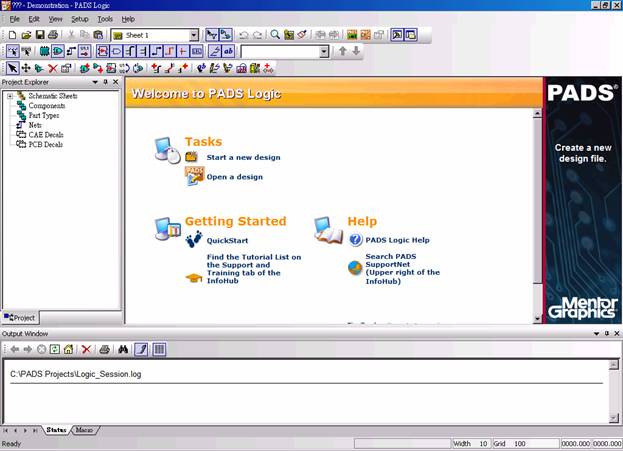Click the zoom magnifier icon in toolbar

(275, 35)
